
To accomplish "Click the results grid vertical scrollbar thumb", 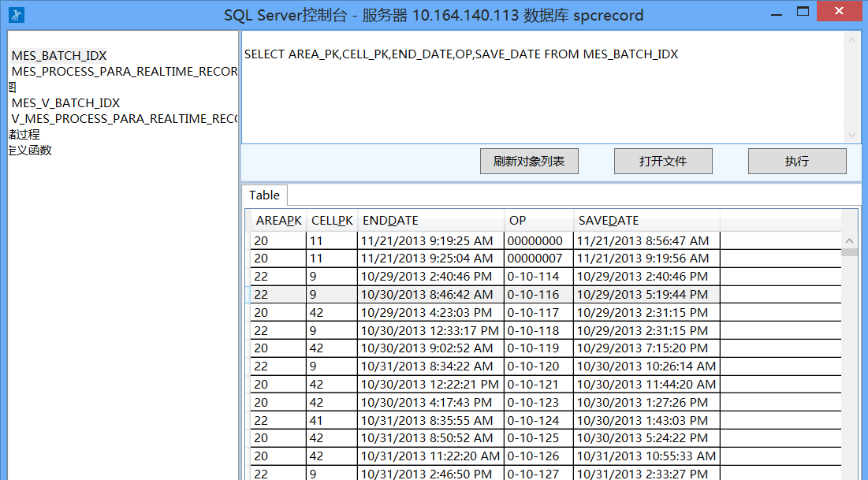I will (x=849, y=252).
